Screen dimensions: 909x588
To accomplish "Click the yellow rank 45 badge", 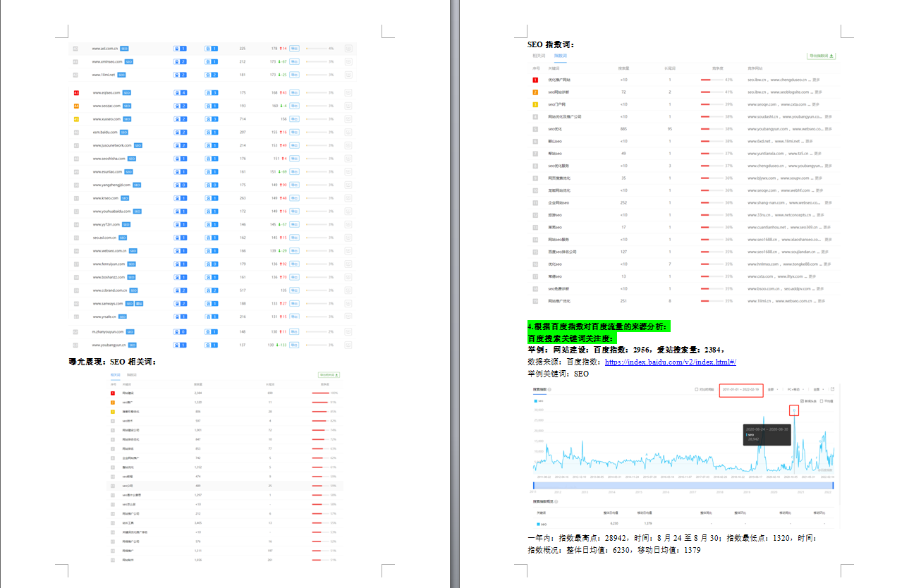I will coord(76,119).
